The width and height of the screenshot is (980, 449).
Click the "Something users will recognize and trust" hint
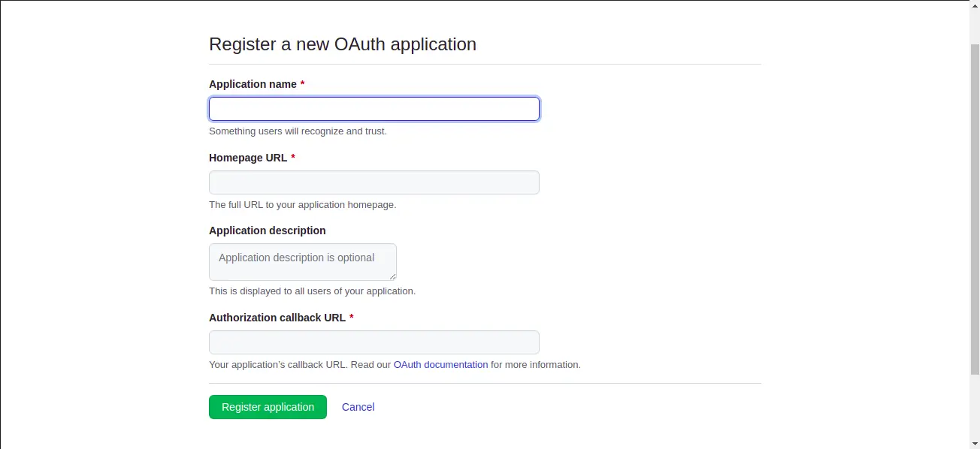pos(298,131)
